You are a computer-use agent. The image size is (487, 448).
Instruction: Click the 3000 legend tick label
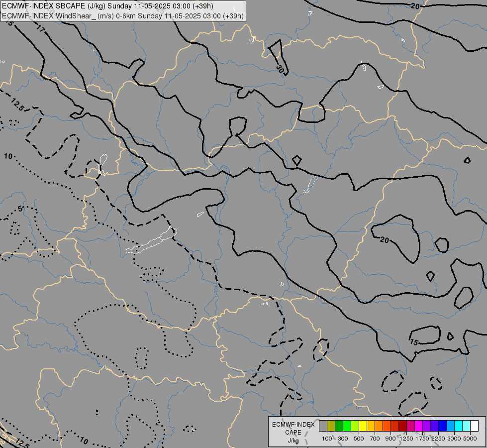454,439
